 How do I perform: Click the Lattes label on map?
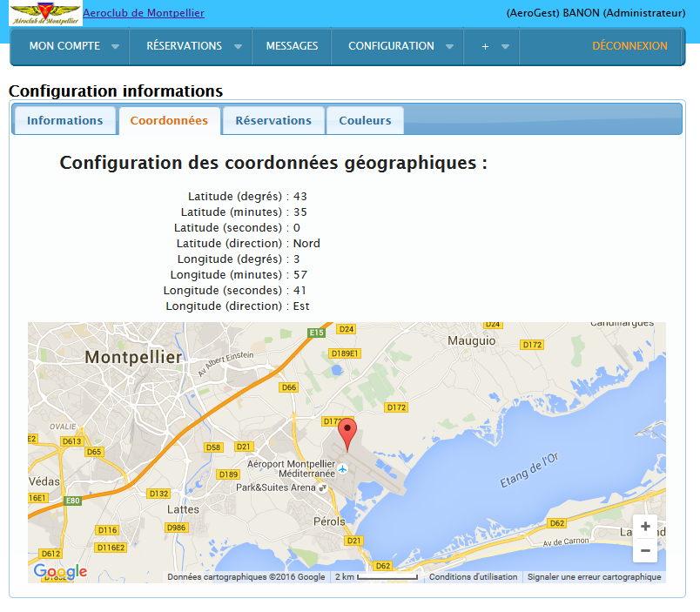(183, 509)
